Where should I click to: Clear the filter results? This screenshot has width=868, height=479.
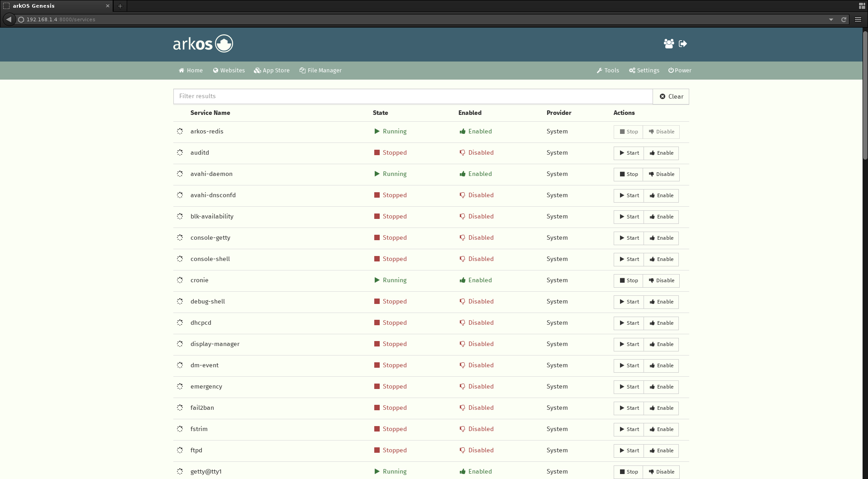[x=671, y=96]
